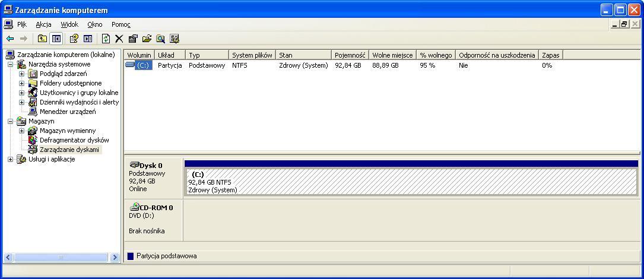Click the black X delete toolbar icon
The image size is (644, 279).
click(119, 39)
